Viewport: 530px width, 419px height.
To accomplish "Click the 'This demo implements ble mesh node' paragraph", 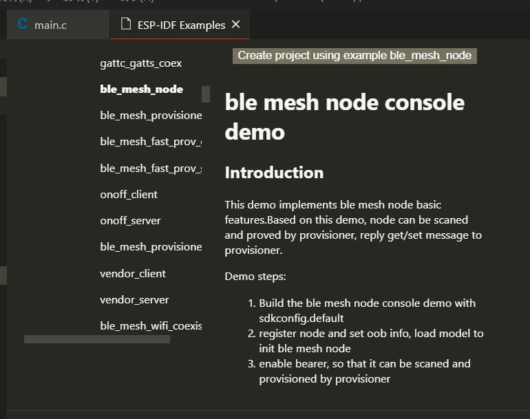I will coord(353,227).
